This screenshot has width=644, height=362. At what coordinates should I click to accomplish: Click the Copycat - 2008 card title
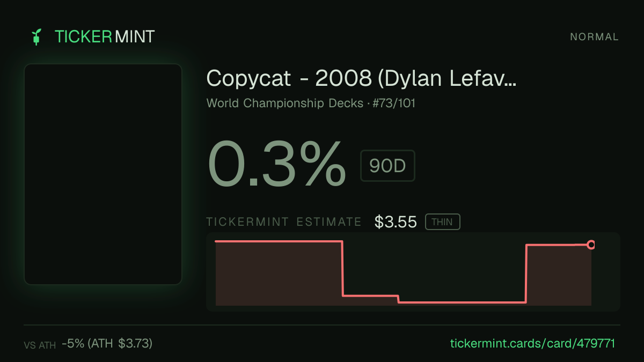coord(361,78)
